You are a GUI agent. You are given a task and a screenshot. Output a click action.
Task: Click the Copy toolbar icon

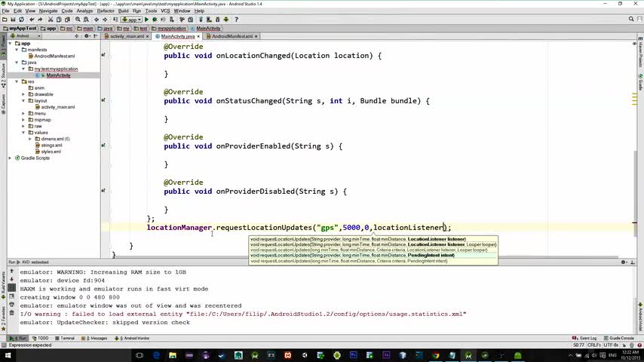point(59,20)
